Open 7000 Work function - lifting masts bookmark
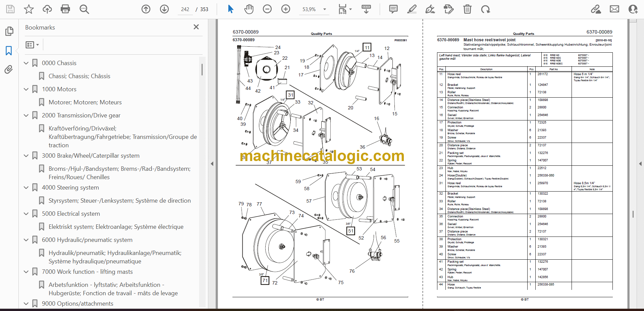 pyautogui.click(x=87, y=272)
